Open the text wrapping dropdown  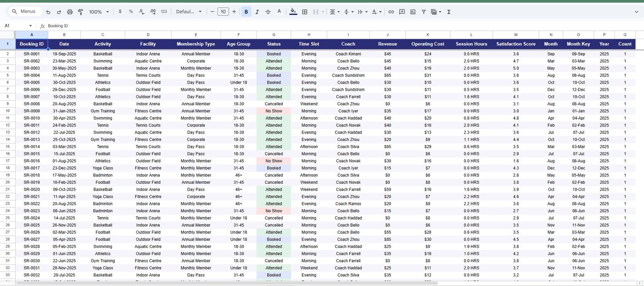pos(362,12)
